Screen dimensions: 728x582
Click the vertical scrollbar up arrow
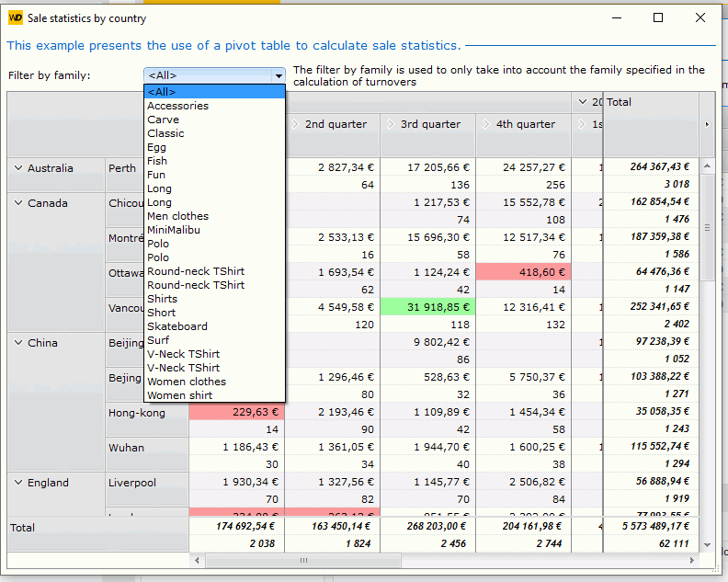(707, 165)
